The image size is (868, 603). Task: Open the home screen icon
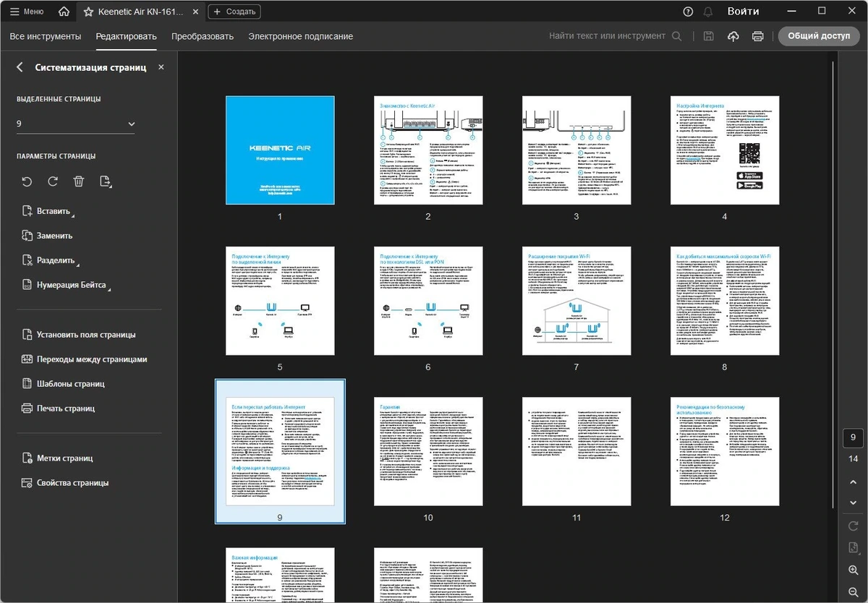pos(64,12)
